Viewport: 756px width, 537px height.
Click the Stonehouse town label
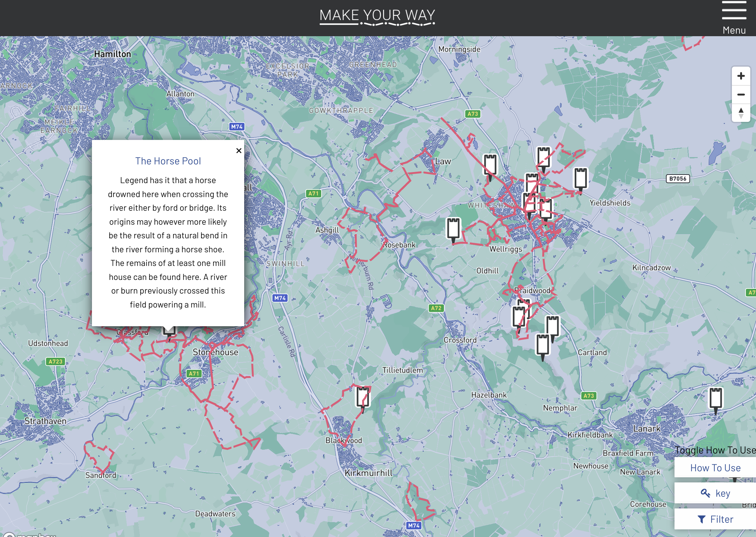point(215,352)
